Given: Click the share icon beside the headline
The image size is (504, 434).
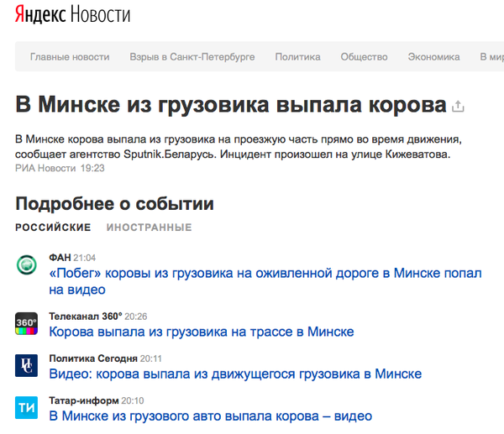Looking at the screenshot, I should tap(458, 107).
